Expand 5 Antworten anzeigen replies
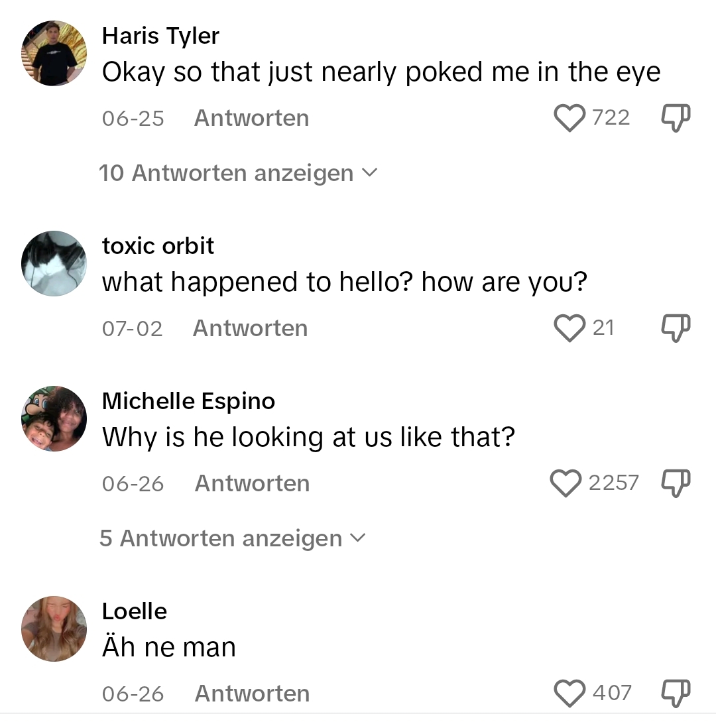The height and width of the screenshot is (728, 716). [x=232, y=538]
